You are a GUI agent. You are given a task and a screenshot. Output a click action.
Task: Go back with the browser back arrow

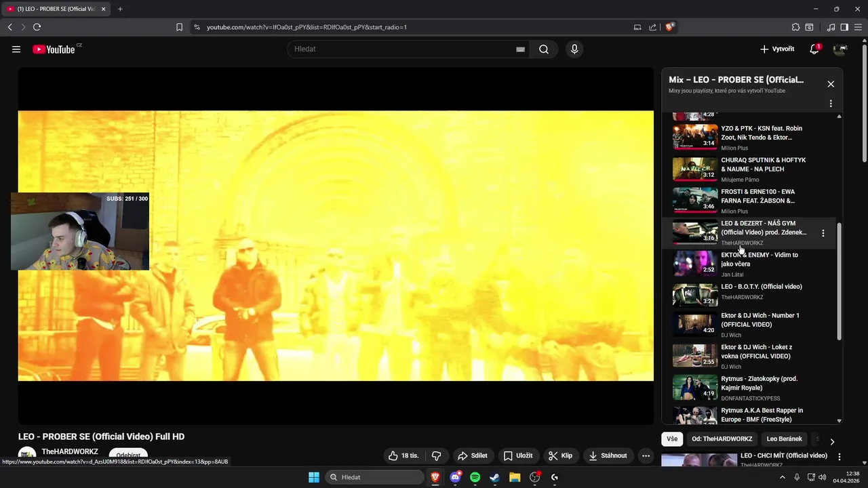[x=10, y=27]
